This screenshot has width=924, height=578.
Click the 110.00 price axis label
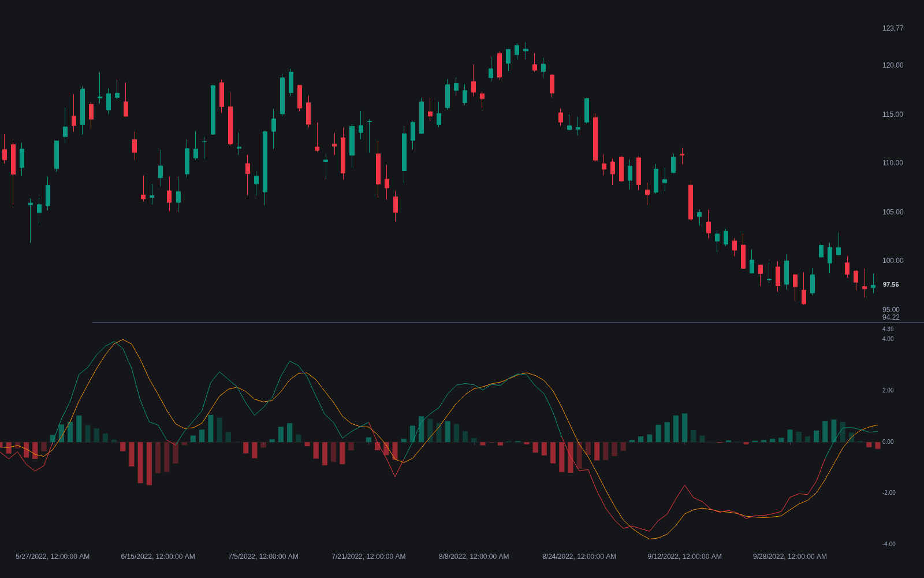tap(893, 163)
